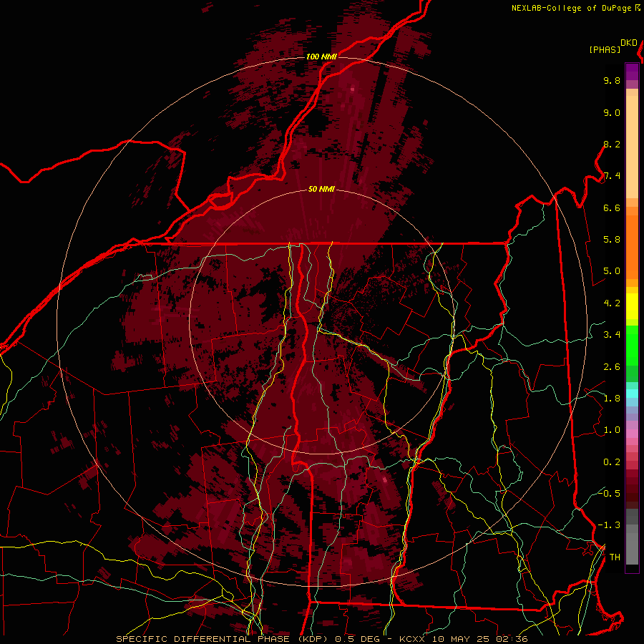This screenshot has width=644, height=644.
Task: Select the 4.2 scale value
Action: [612, 303]
